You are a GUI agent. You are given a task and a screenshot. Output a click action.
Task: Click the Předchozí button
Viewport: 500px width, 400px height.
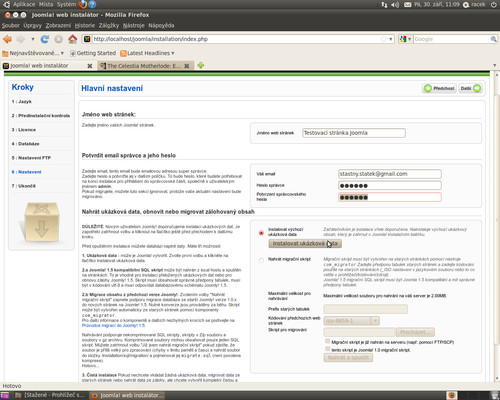[439, 88]
